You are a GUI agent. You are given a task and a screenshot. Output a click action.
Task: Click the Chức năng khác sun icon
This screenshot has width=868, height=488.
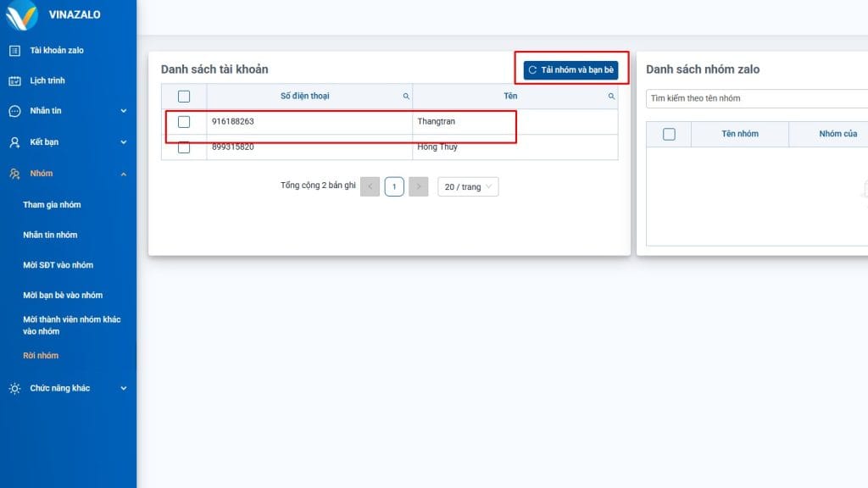coord(14,389)
